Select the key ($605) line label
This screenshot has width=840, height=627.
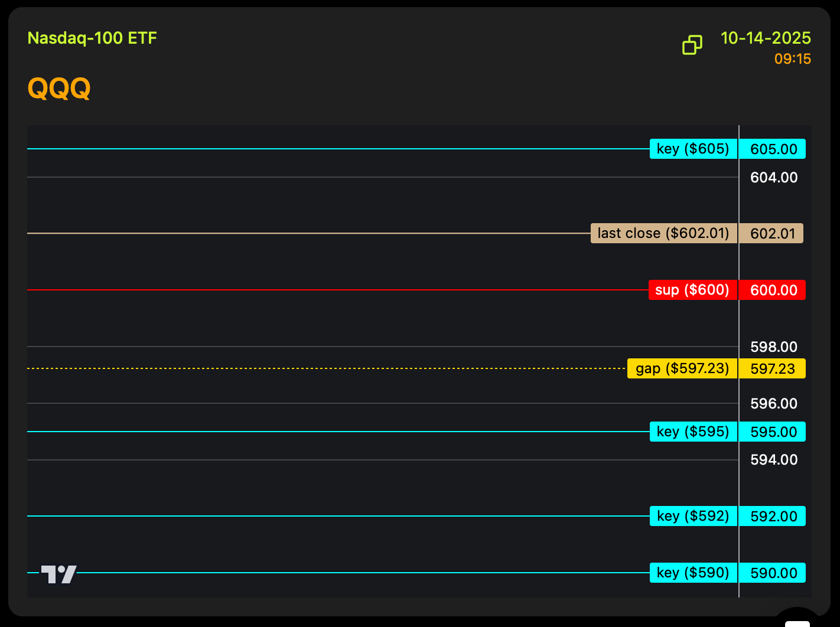click(x=693, y=149)
